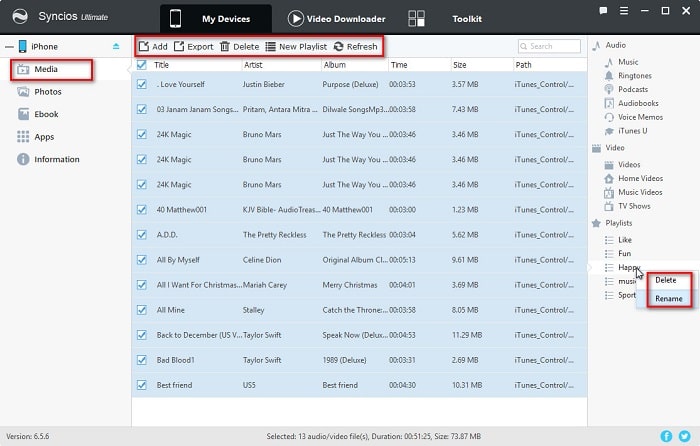Uncheck the 03 Janam Janam Songs checkbox
This screenshot has height=446, width=700.
pos(142,109)
